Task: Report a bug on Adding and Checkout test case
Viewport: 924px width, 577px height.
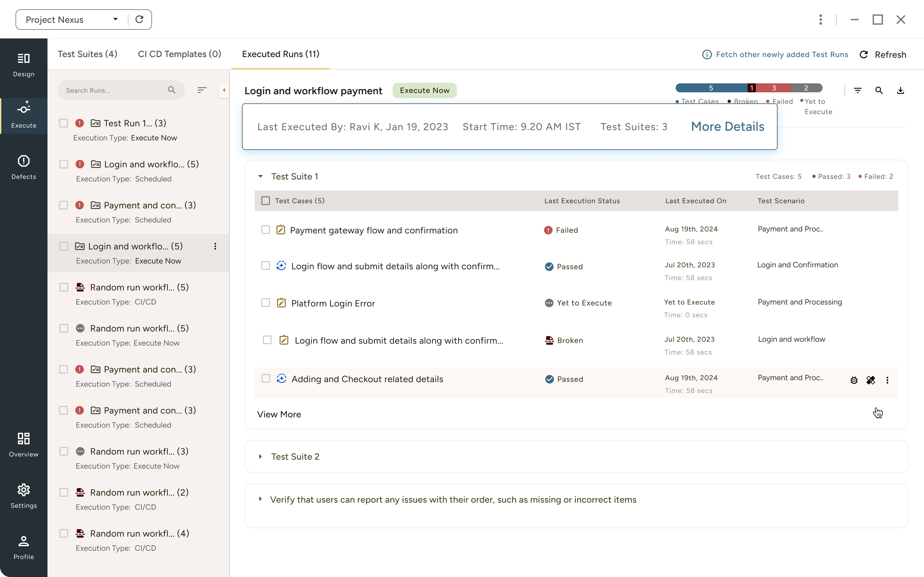Action: [854, 380]
